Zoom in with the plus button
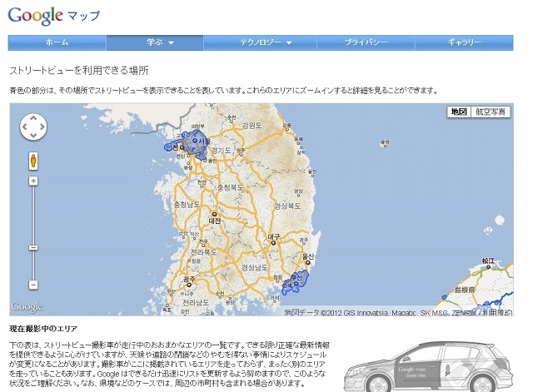Image resolution: width=533 pixels, height=392 pixels. pos(33,181)
